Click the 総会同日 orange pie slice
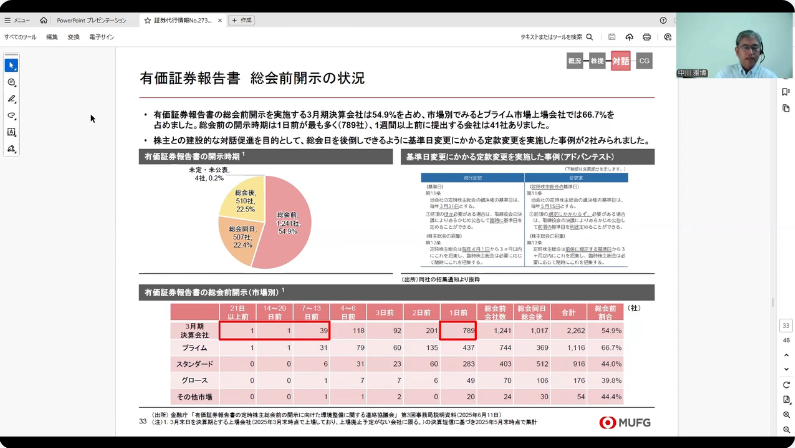795x448 pixels. pos(242,237)
